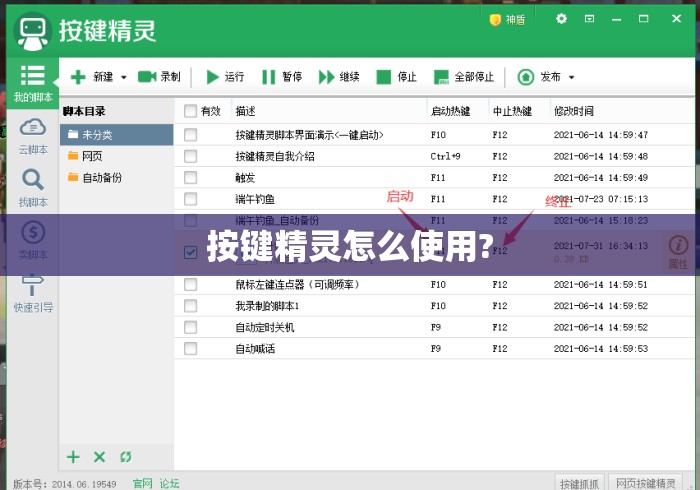Viewport: 700px width, 490px height.
Task: Select the 自动喊话 script description
Action: point(255,349)
